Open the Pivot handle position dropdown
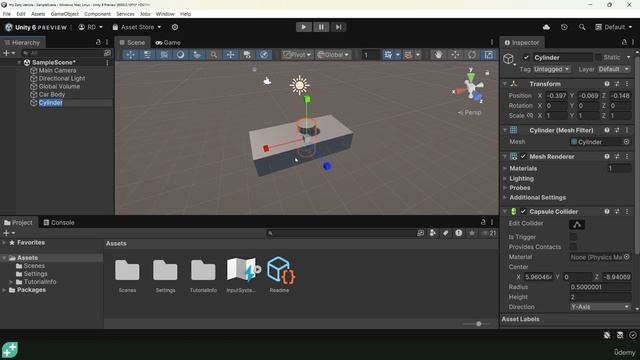Screen dimensions: 640x360 tap(297, 55)
